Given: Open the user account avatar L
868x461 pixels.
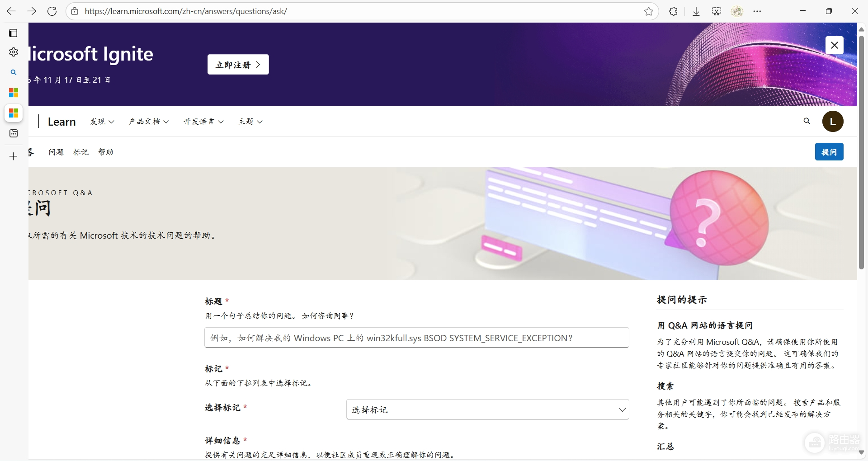Looking at the screenshot, I should click(833, 122).
